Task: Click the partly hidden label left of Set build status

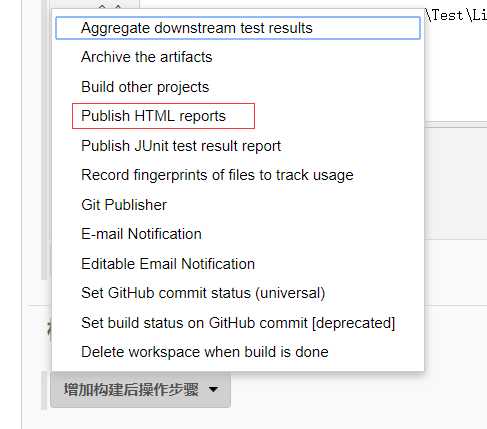Action: click(x=50, y=328)
